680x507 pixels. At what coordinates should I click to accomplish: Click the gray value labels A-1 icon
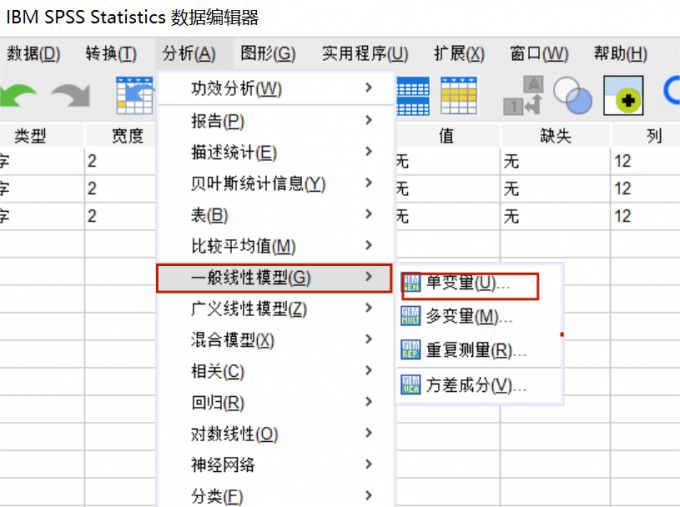[x=523, y=95]
